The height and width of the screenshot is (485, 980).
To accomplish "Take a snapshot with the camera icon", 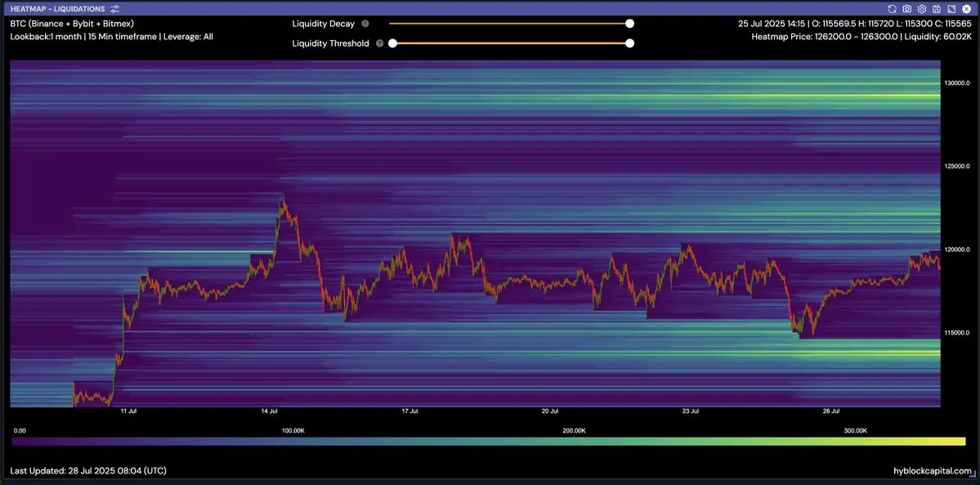I will pyautogui.click(x=907, y=9).
